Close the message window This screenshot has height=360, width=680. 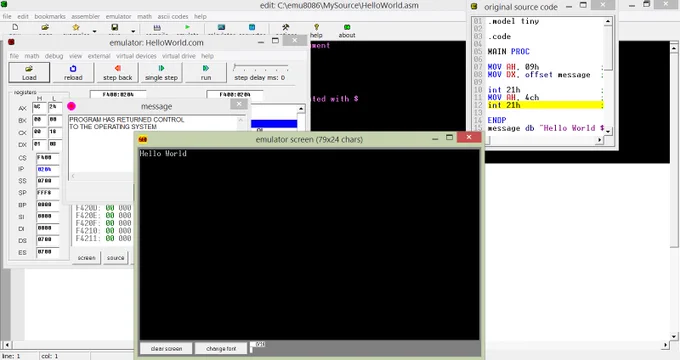[239, 104]
